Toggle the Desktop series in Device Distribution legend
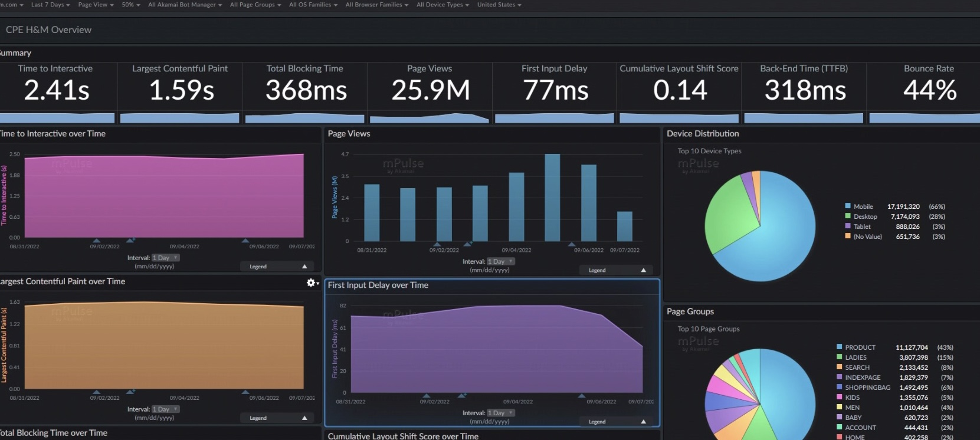This screenshot has height=440, width=980. pyautogui.click(x=865, y=216)
